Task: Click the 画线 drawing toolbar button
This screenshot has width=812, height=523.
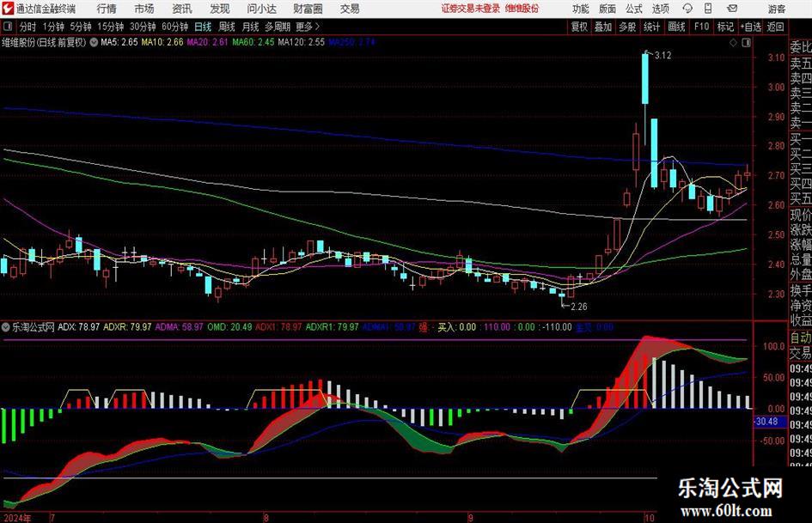Action: [676, 27]
